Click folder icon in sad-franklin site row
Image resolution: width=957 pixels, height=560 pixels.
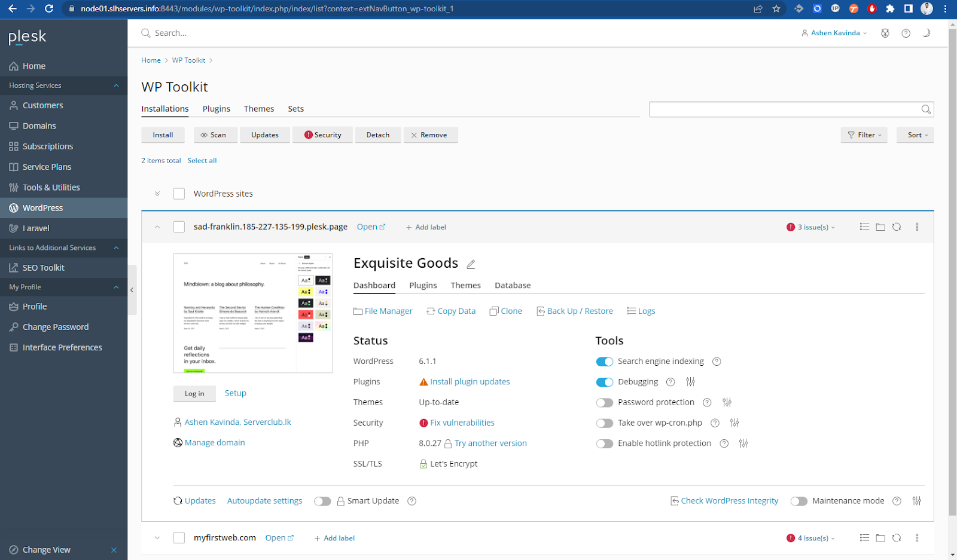880,227
